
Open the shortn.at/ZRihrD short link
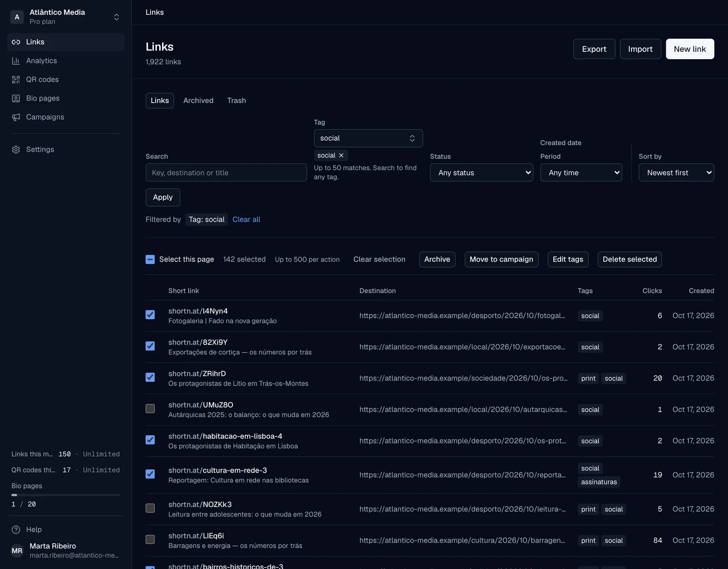tap(197, 374)
